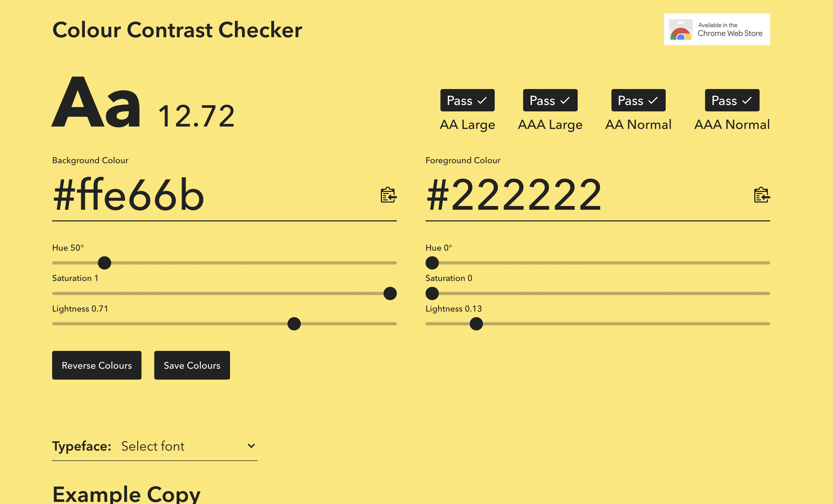Click the background colour paste clipboard icon

pyautogui.click(x=388, y=195)
